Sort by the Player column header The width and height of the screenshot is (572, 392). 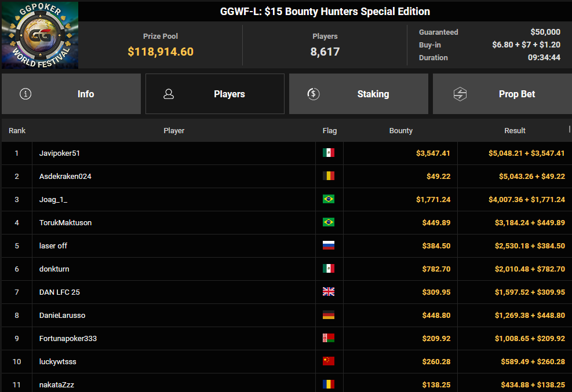(x=174, y=130)
